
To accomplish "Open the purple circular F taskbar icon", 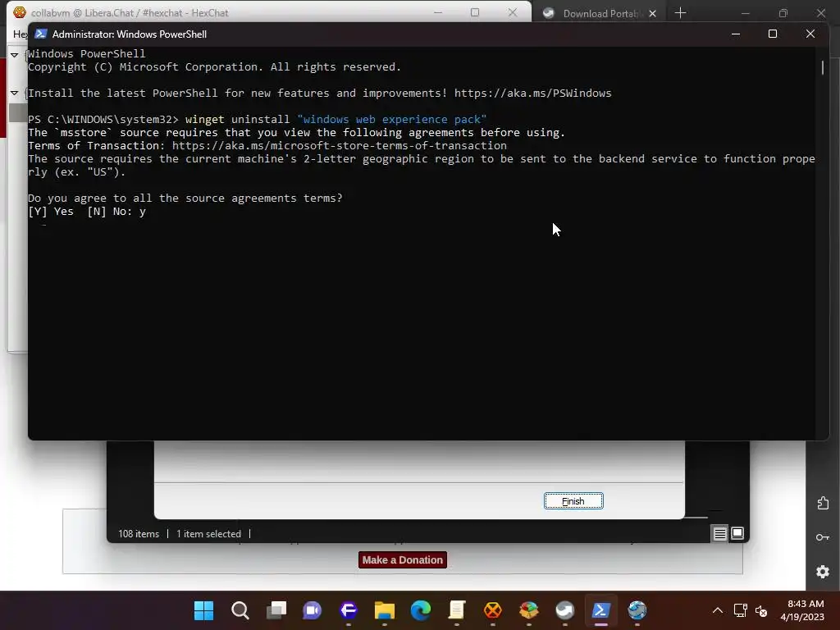I will click(348, 609).
